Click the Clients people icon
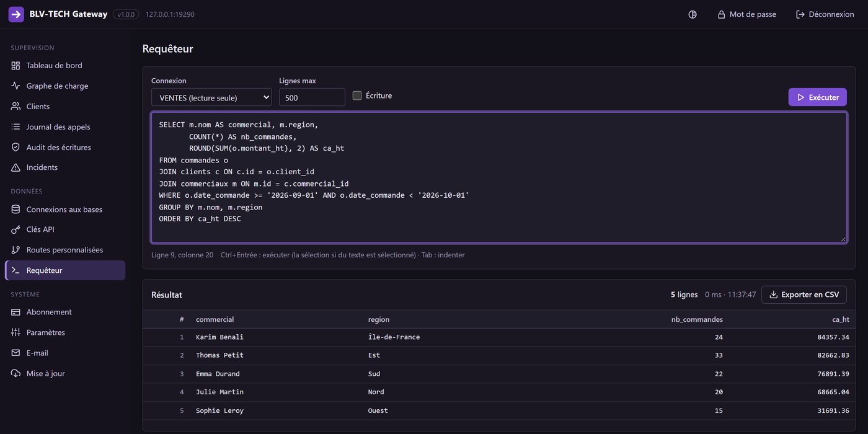This screenshot has width=868, height=434. click(15, 107)
